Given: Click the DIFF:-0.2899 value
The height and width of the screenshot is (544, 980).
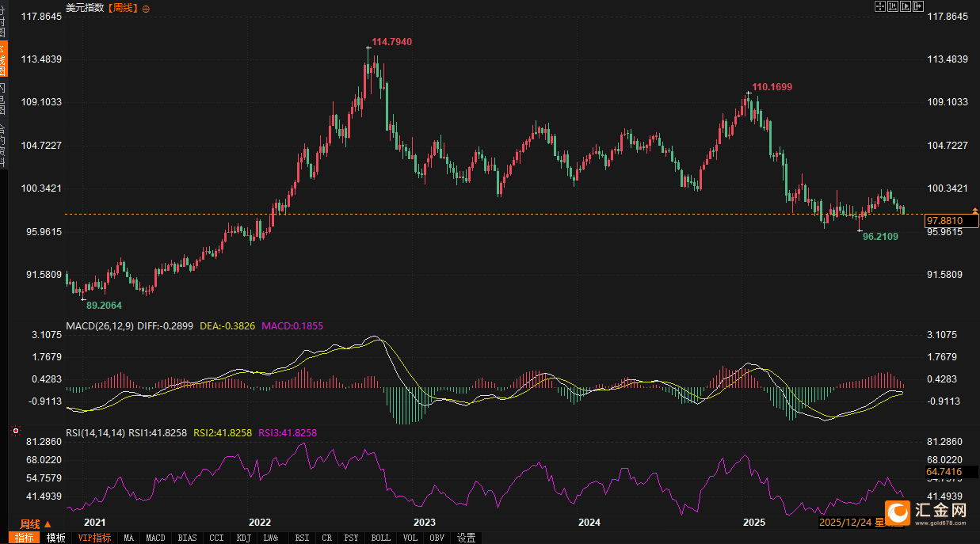Looking at the screenshot, I should coord(166,325).
